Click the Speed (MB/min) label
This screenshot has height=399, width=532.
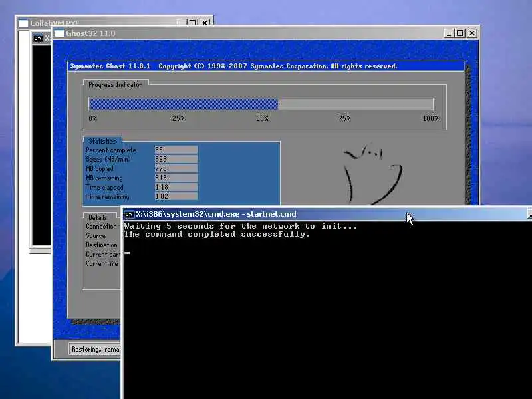point(108,159)
